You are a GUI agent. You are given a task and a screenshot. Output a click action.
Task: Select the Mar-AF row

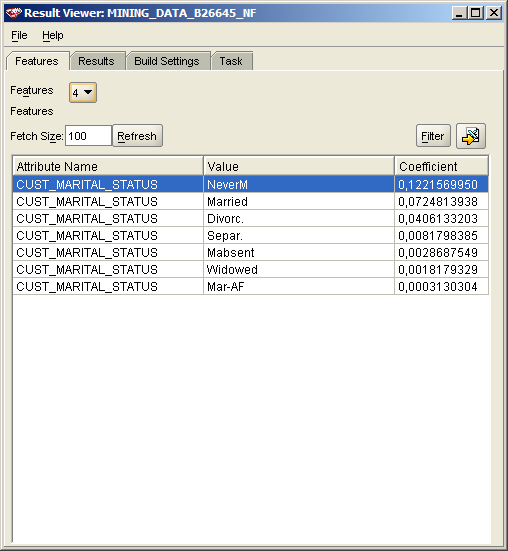point(250,287)
